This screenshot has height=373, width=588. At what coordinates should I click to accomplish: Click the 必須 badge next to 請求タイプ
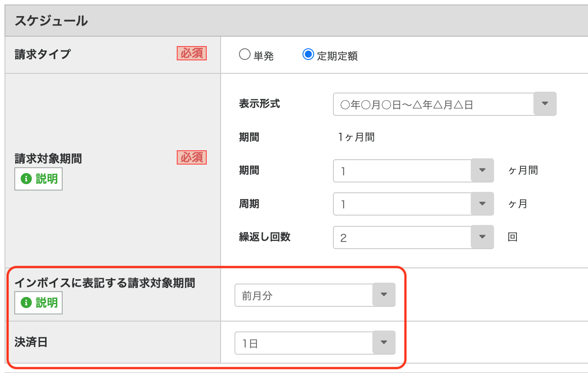pos(192,54)
